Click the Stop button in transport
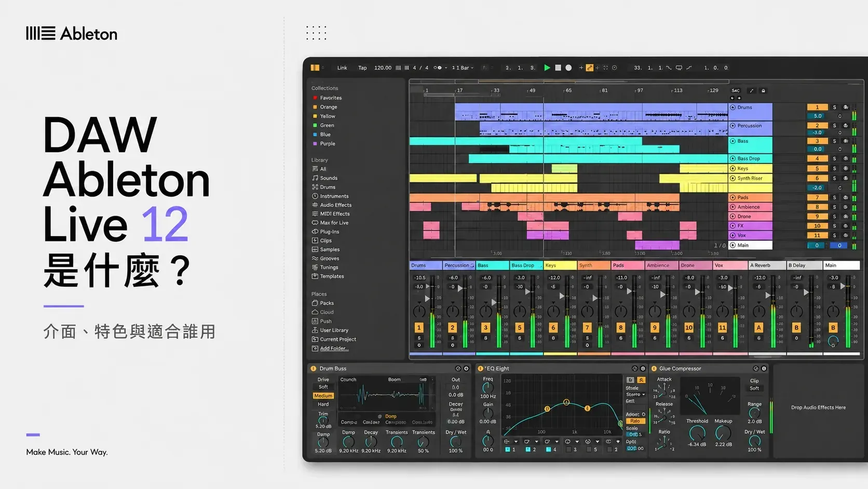868x489 pixels. (x=558, y=68)
